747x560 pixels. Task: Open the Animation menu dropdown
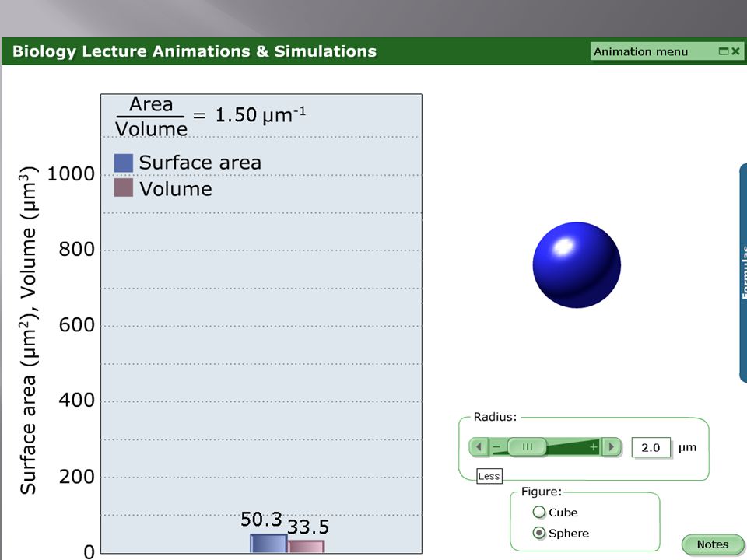click(667, 51)
